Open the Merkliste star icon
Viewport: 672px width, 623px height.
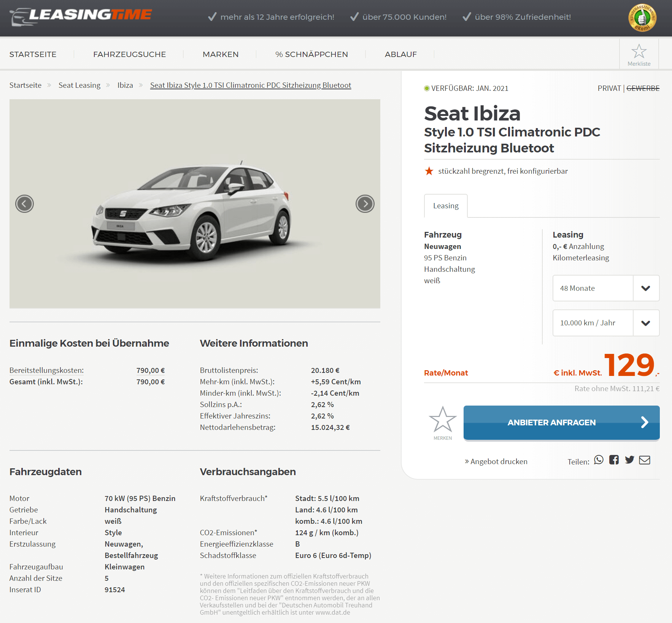tap(639, 51)
